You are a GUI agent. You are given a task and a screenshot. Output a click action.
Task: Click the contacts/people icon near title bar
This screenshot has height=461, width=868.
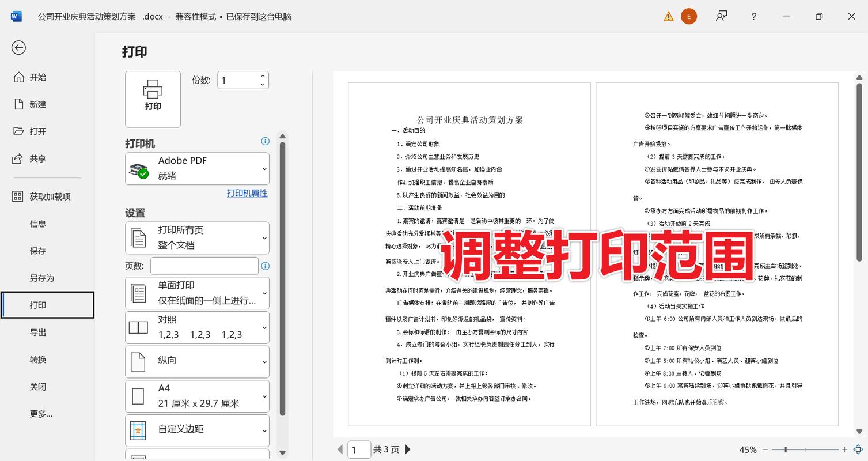click(721, 16)
